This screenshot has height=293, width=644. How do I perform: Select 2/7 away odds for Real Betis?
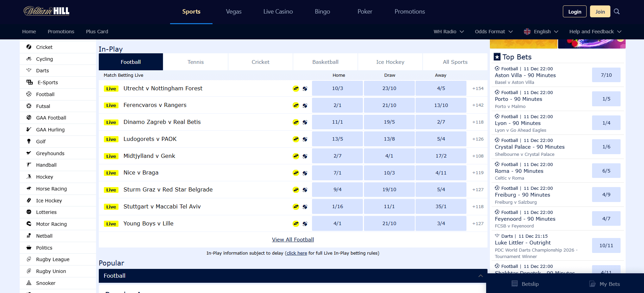pos(441,122)
